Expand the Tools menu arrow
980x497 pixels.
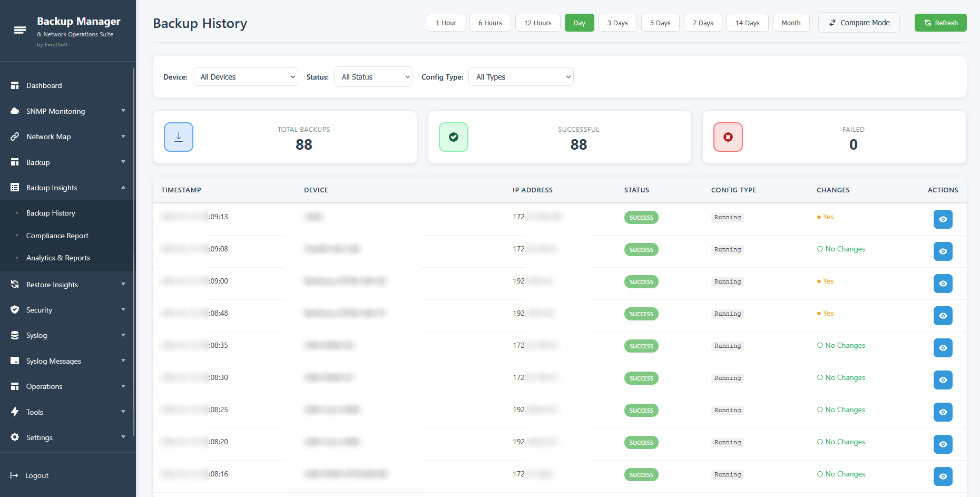pos(123,412)
